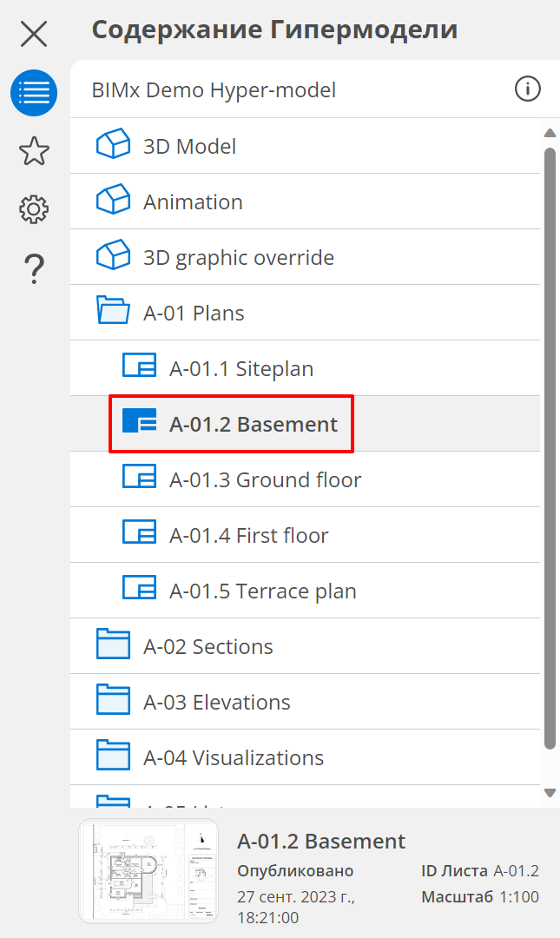The image size is (560, 938).
Task: Open the Favorites star icon
Action: 34,151
